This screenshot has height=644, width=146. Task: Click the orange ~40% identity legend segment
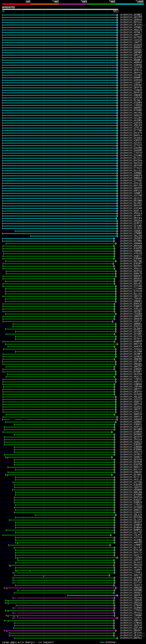point(45,4)
